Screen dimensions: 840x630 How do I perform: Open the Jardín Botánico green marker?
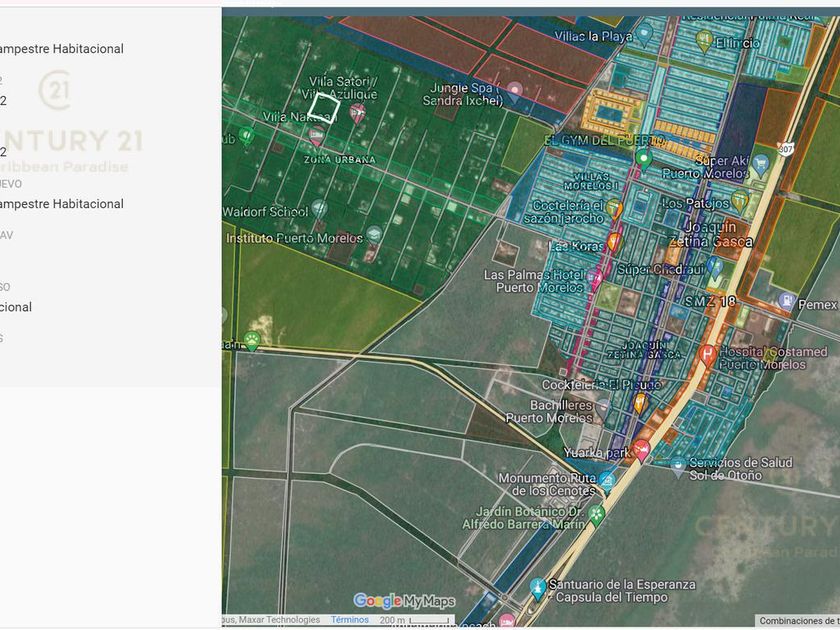coord(596,515)
